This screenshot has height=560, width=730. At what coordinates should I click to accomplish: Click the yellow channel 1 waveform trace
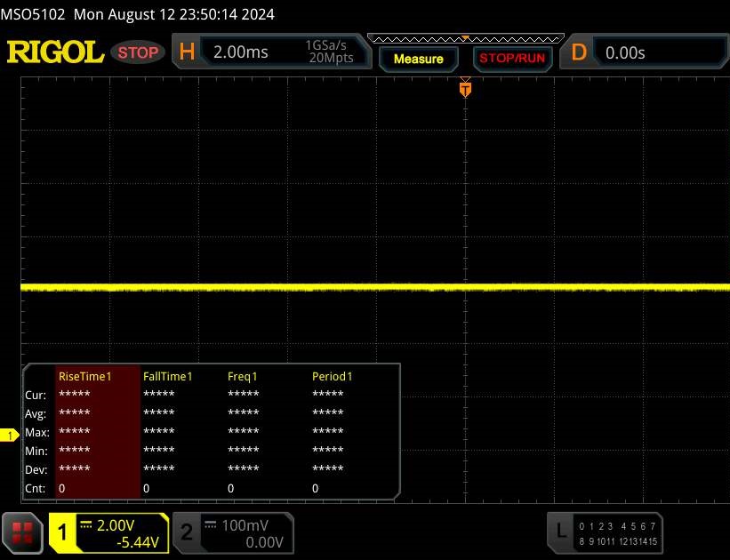click(267, 287)
